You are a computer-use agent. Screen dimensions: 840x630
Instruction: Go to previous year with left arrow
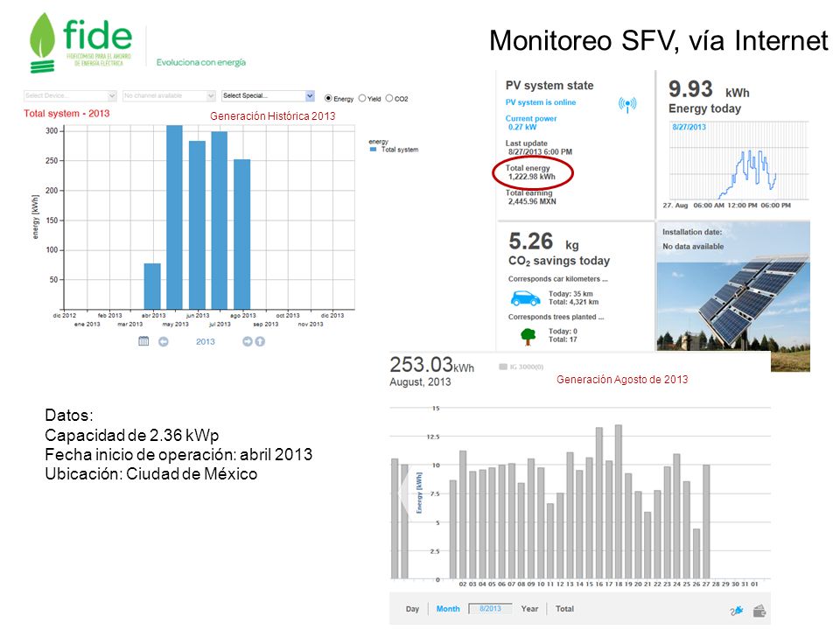click(164, 341)
